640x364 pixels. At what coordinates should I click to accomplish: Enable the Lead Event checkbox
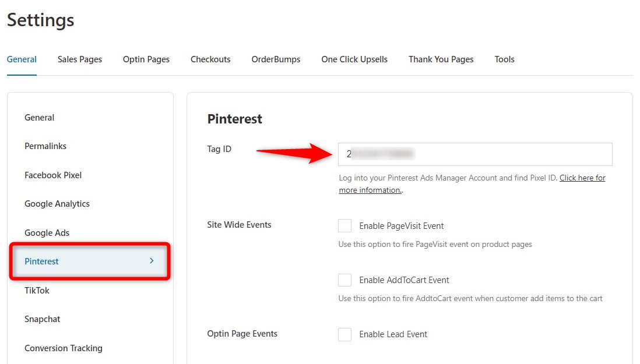click(x=344, y=334)
